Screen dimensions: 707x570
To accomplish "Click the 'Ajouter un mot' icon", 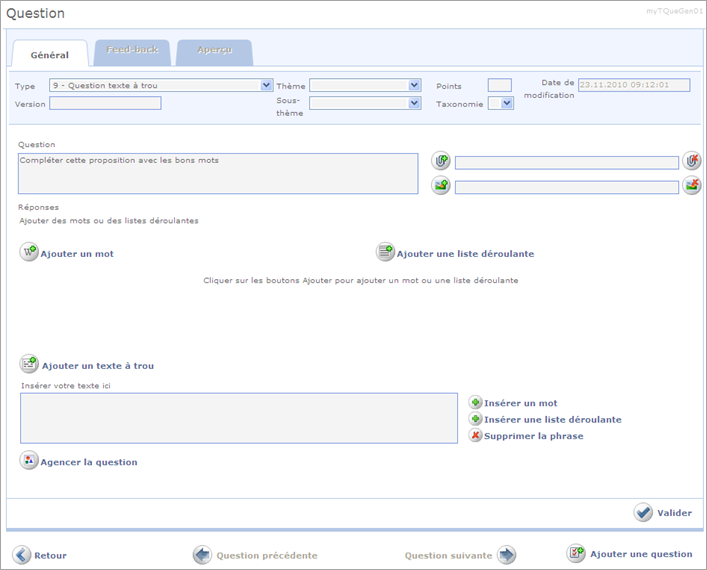I will pos(29,253).
